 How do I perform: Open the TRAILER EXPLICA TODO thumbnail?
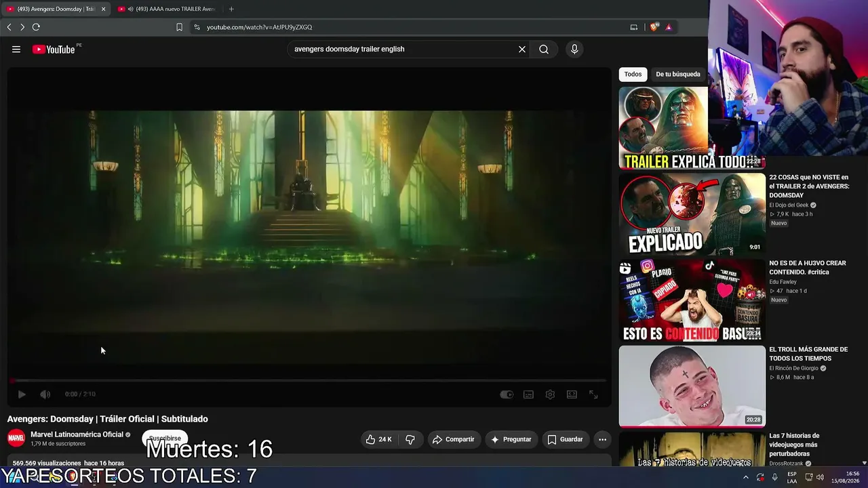(x=692, y=127)
